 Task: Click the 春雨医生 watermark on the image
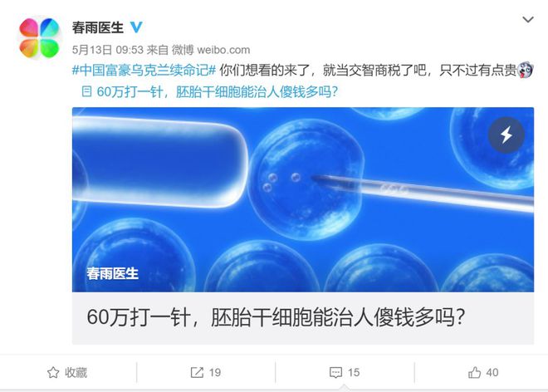pos(113,273)
